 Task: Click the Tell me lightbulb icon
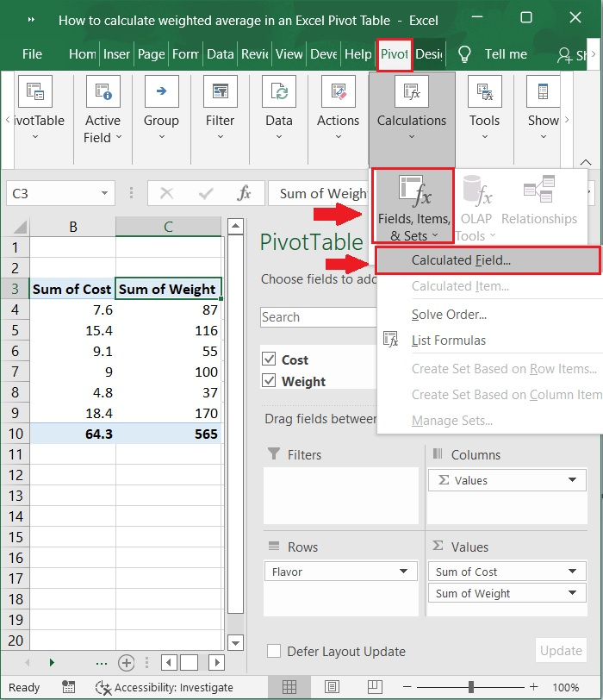(x=464, y=54)
